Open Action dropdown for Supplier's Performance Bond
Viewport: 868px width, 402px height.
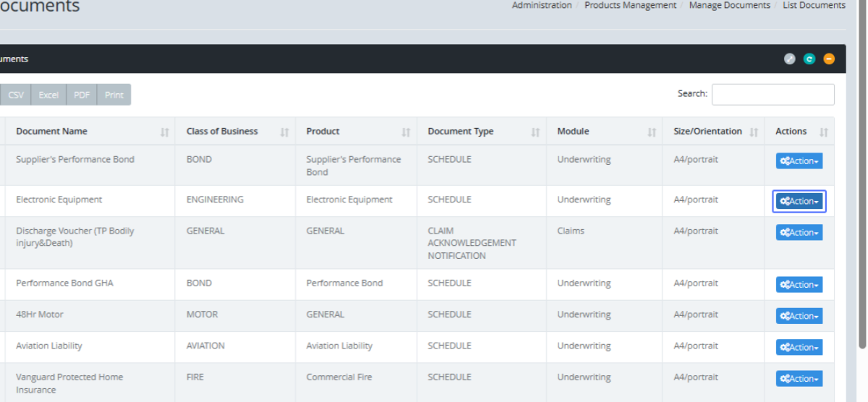799,161
